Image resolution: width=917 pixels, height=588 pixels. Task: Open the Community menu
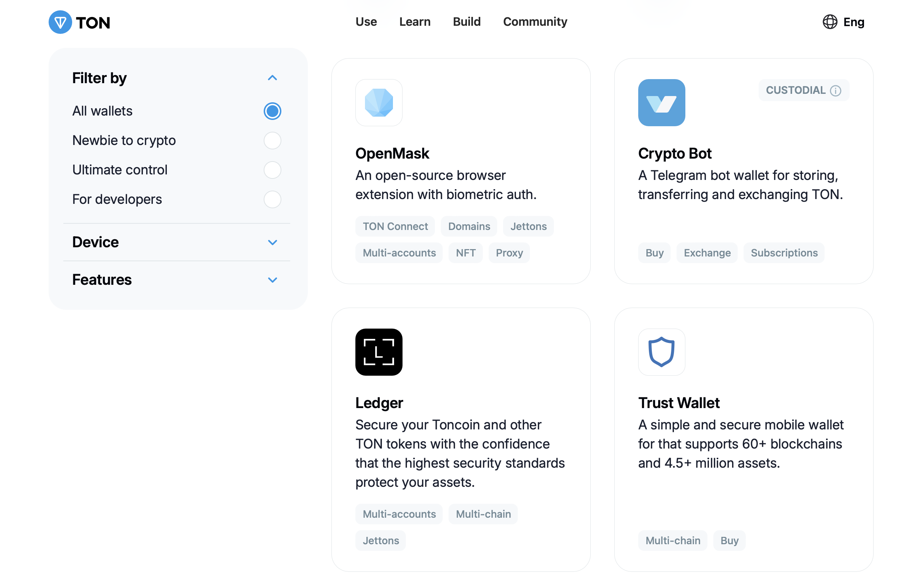click(x=535, y=22)
